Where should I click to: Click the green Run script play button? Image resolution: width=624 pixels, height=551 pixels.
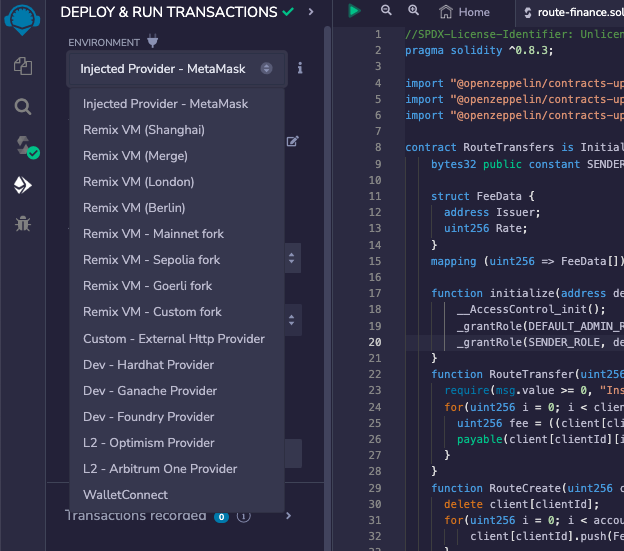point(354,11)
